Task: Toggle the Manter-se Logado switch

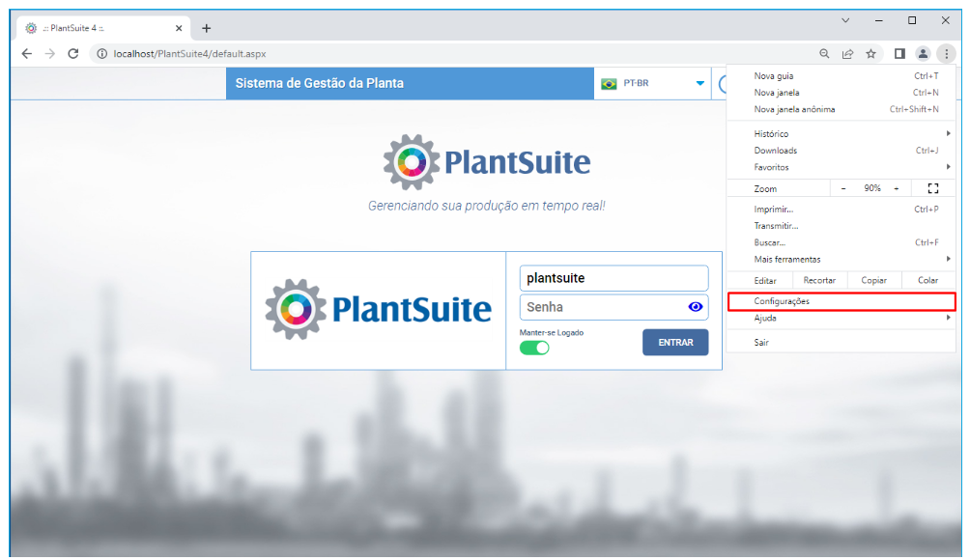Action: (534, 348)
